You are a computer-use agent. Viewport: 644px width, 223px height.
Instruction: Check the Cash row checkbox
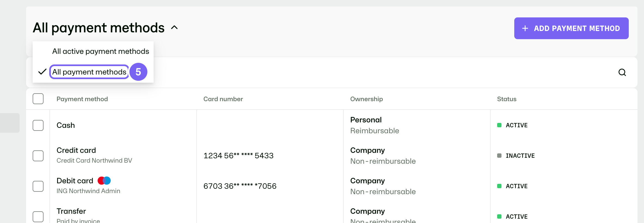coord(38,125)
